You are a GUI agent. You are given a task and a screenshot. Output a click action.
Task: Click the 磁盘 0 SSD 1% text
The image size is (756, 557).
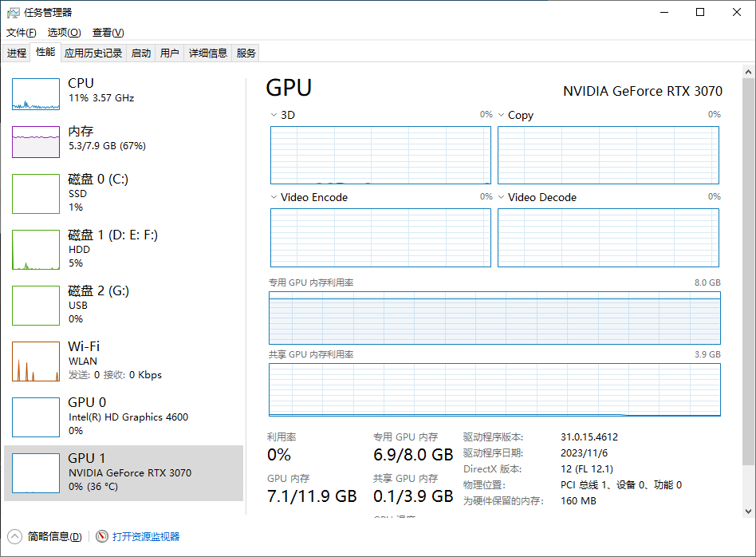[x=77, y=200]
